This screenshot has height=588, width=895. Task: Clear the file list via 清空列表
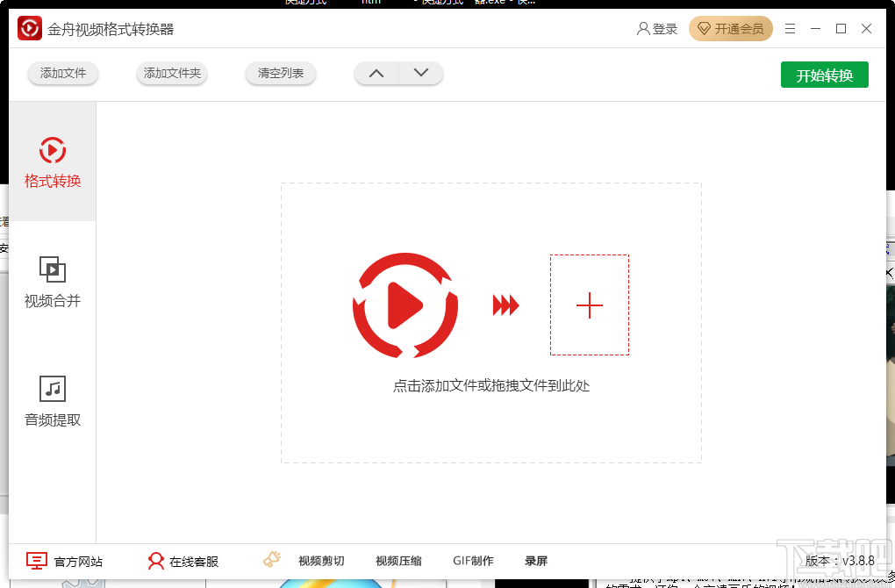pos(280,74)
